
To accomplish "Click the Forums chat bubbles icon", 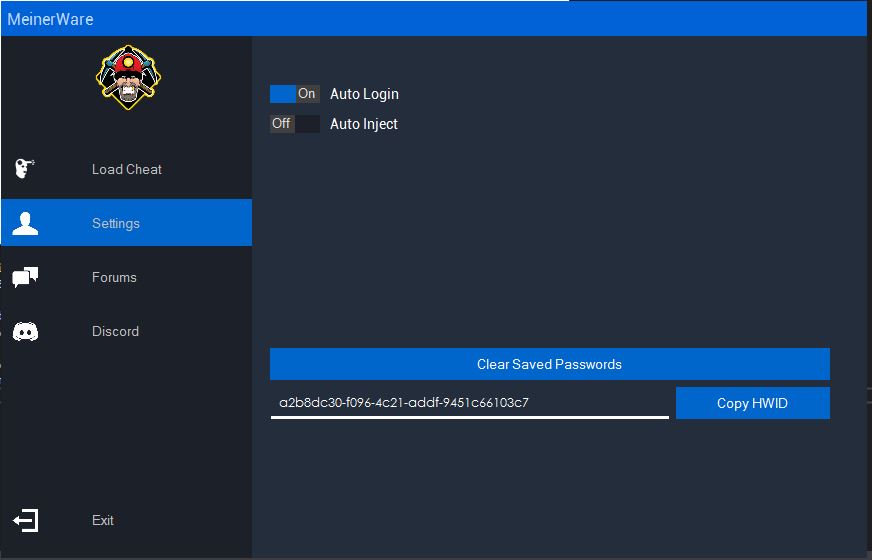I will (25, 277).
